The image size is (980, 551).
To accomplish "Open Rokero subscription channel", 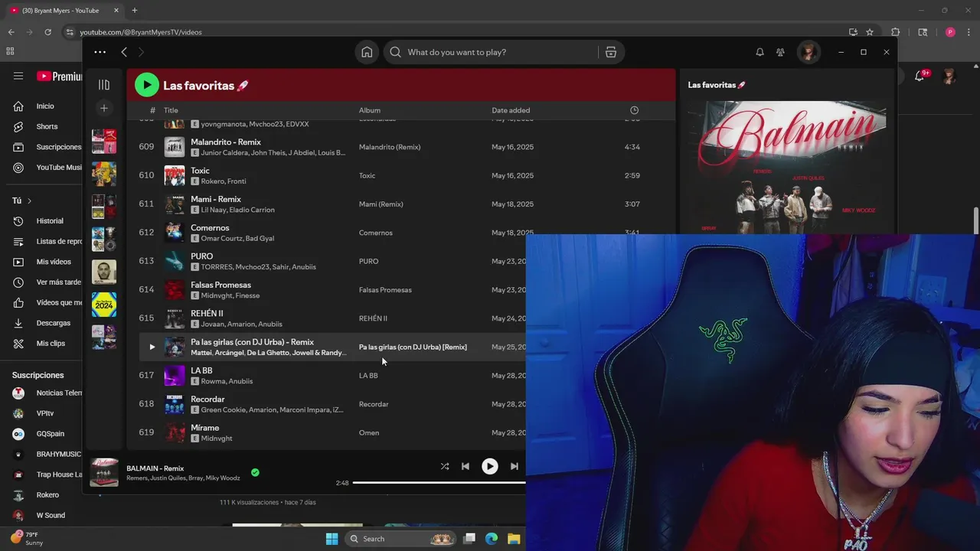I will (46, 495).
